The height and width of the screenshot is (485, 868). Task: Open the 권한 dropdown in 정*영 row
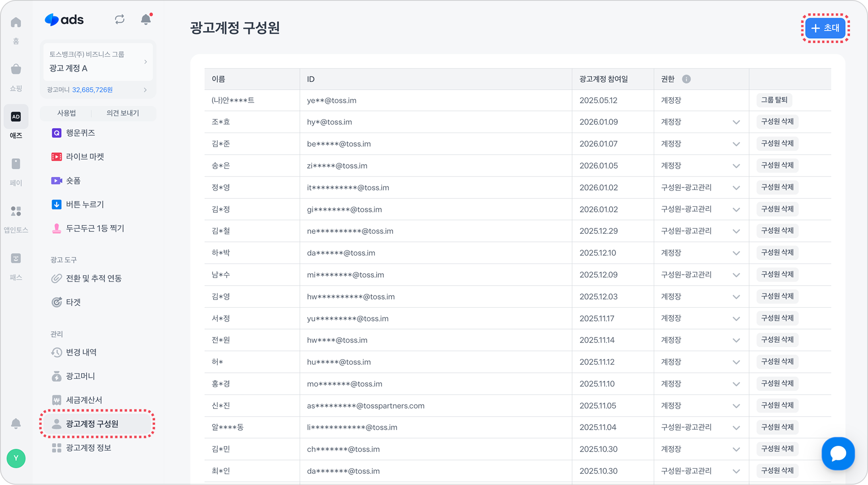(x=736, y=188)
